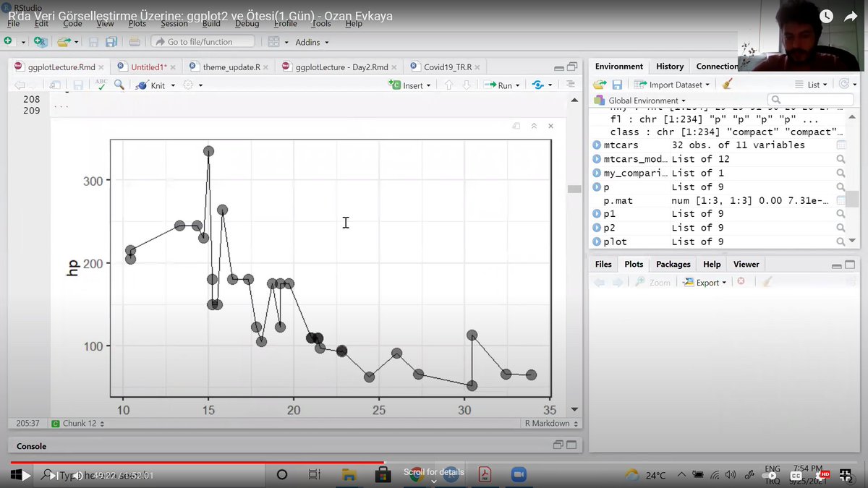Click the Create Project icon in toolbar
This screenshot has width=868, height=488.
pos(41,42)
